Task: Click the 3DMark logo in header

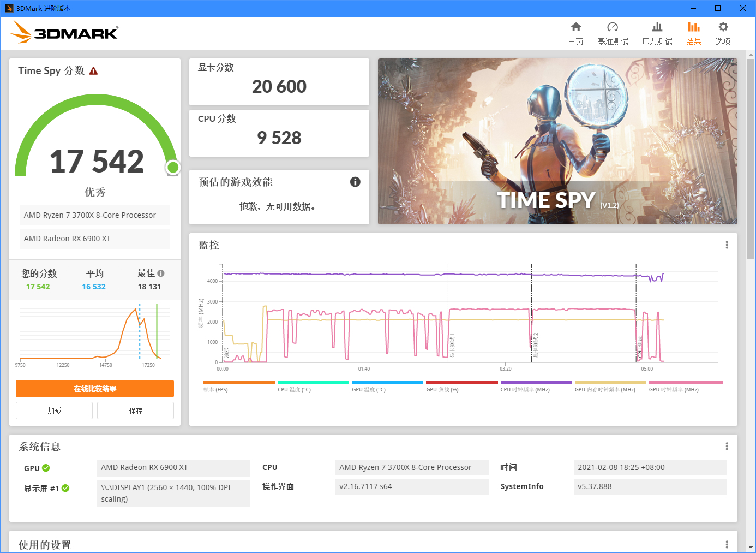Action: (64, 32)
